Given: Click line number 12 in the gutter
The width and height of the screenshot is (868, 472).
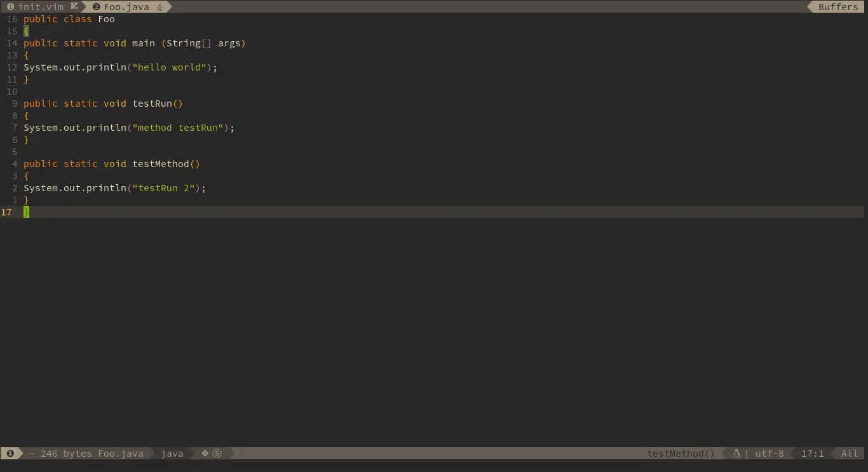Looking at the screenshot, I should click(x=11, y=67).
